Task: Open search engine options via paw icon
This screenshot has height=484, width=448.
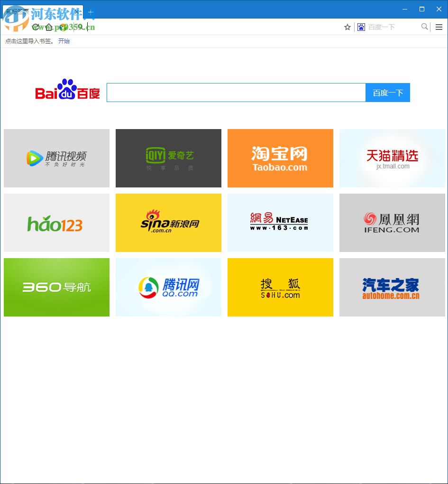Action: click(x=361, y=27)
